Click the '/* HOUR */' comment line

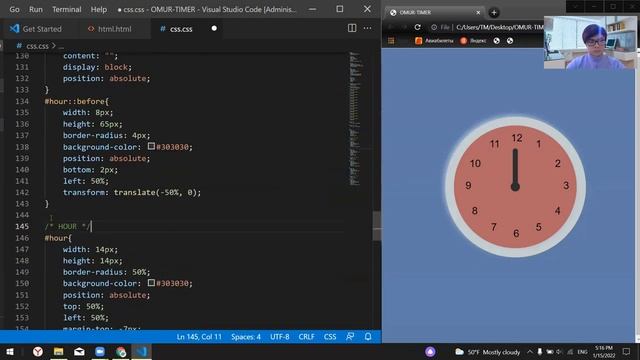click(68, 226)
